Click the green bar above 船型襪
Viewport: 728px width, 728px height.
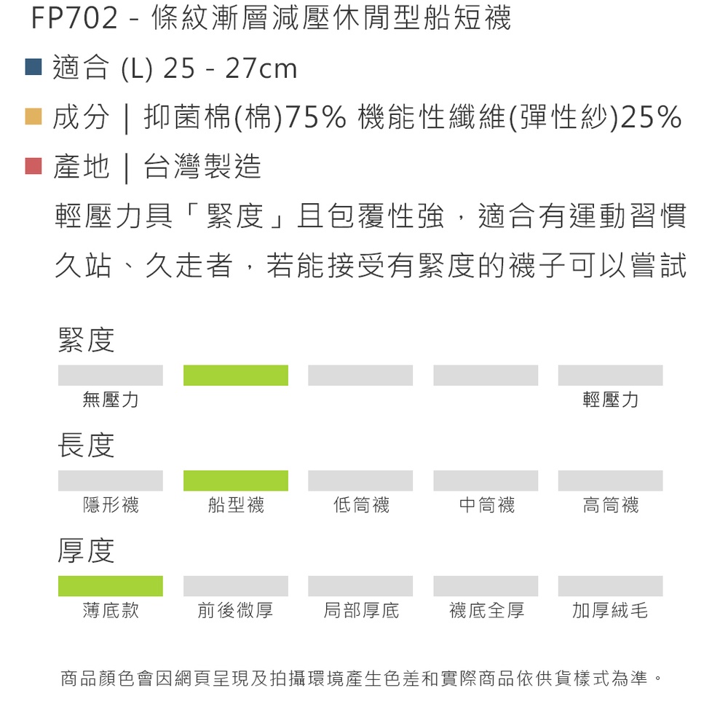tap(236, 480)
